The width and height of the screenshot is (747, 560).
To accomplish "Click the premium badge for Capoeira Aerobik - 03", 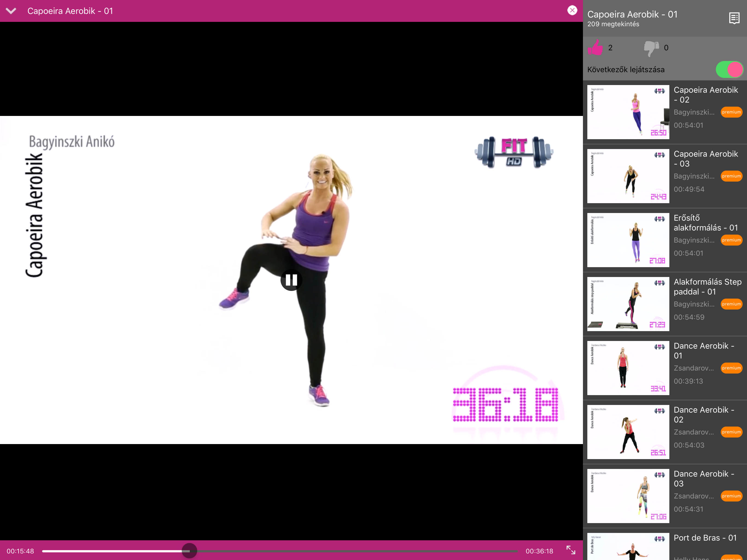I will (x=731, y=176).
